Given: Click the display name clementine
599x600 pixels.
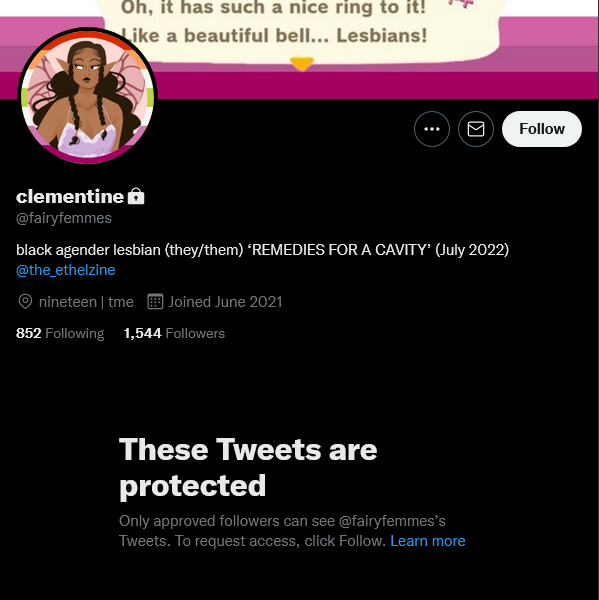Looking at the screenshot, I should 70,196.
